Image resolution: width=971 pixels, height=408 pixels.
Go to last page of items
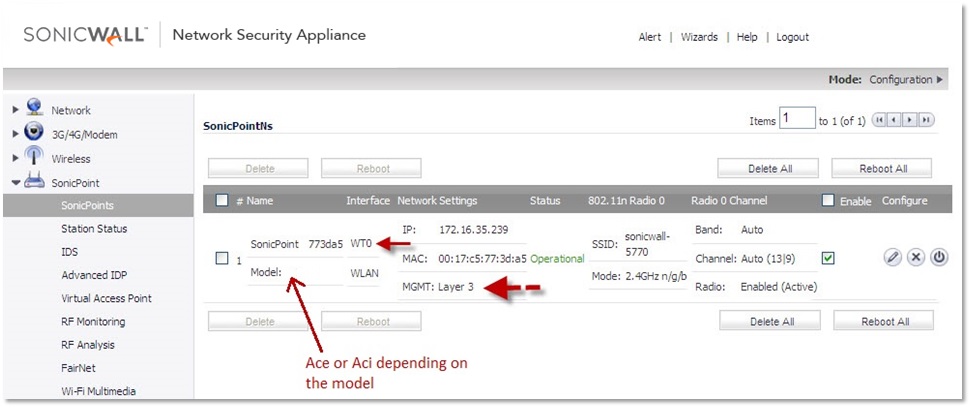point(926,120)
